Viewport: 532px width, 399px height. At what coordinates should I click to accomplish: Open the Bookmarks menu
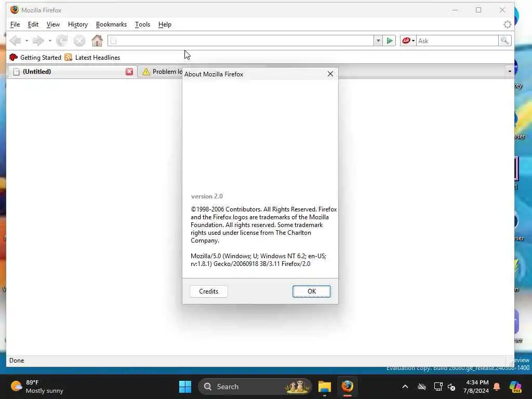coord(111,24)
